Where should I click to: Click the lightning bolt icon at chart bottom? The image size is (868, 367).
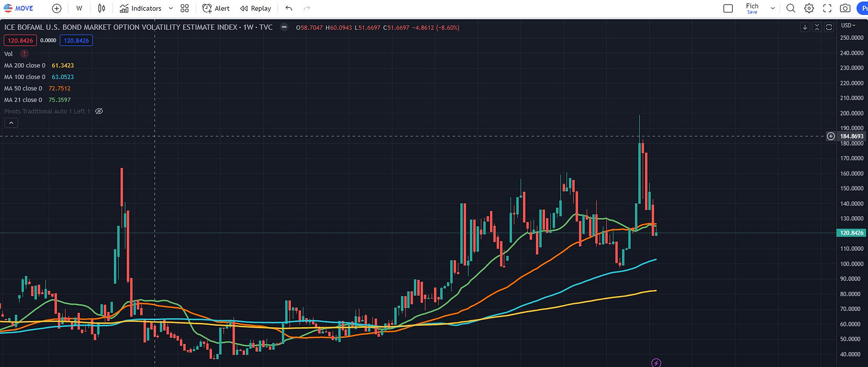[x=656, y=362]
